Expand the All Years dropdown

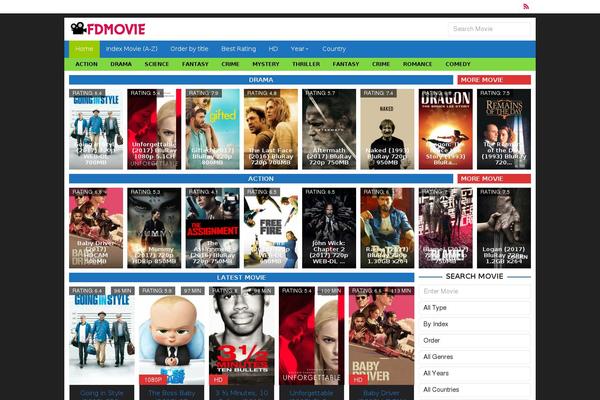point(474,373)
